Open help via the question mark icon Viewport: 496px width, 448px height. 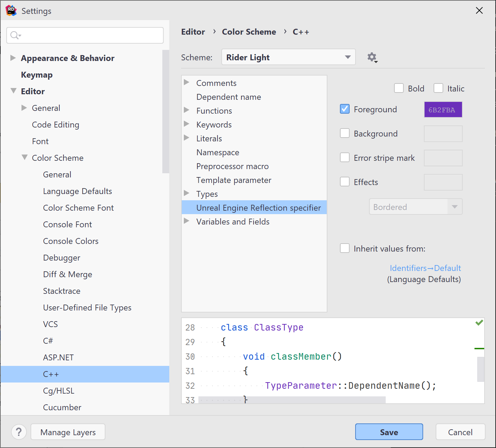[x=19, y=432]
